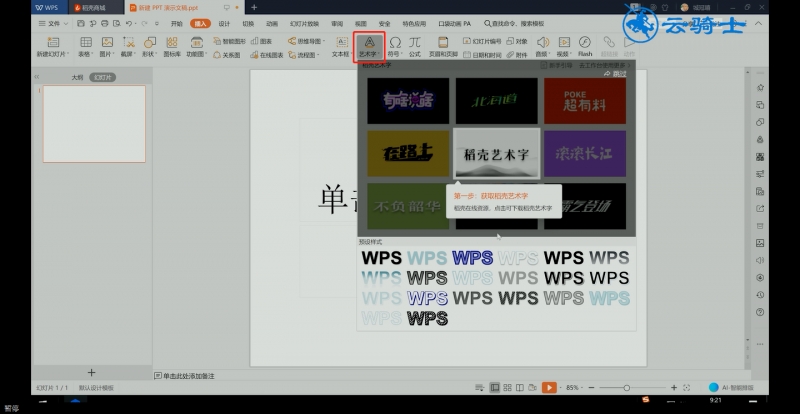Expand the 文件 menu chevron
The height and width of the screenshot is (414, 800).
(66, 23)
